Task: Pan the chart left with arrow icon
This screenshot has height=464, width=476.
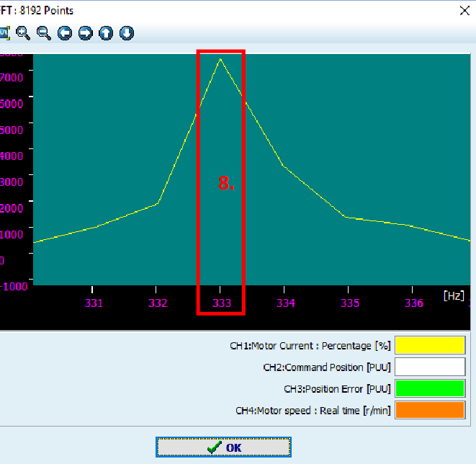Action: coord(65,33)
